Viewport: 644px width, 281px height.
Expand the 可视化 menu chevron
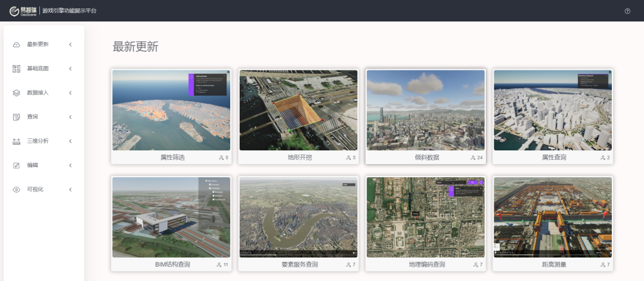coord(70,189)
